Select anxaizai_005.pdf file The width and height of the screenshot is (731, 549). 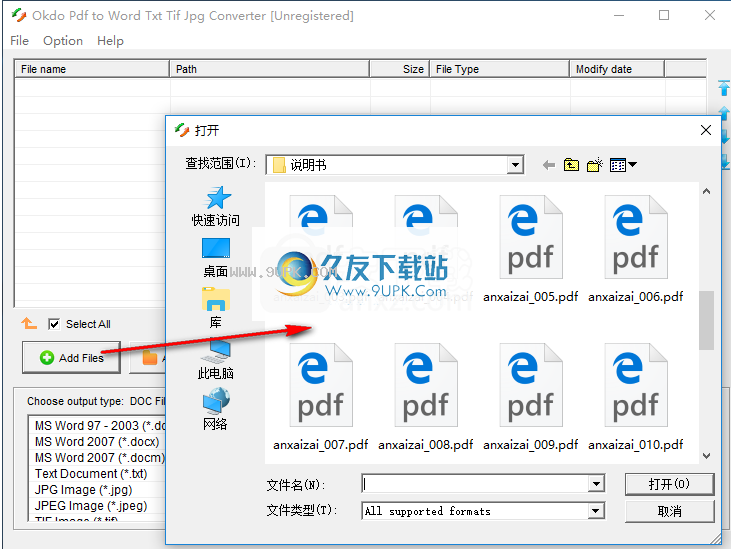(x=531, y=249)
